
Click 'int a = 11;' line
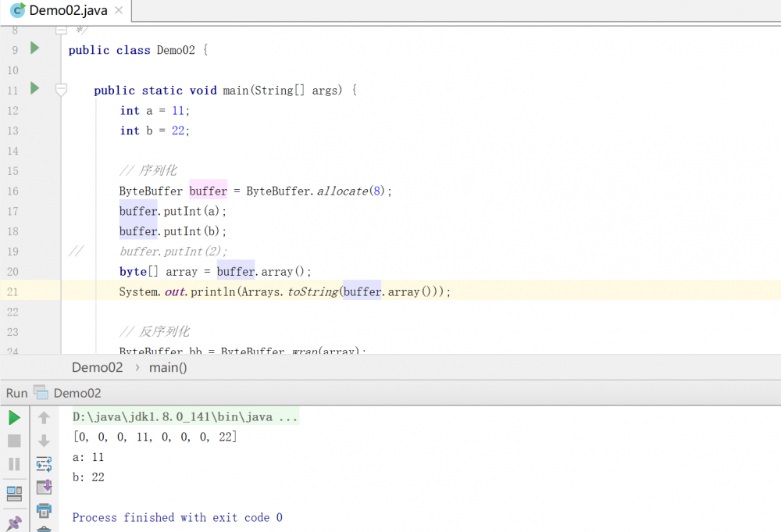[x=155, y=111]
